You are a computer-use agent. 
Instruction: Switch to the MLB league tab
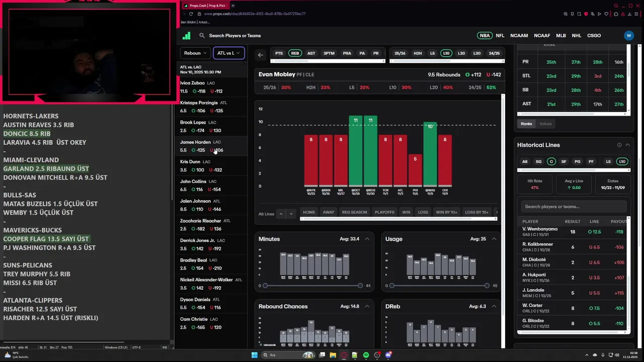(x=560, y=36)
